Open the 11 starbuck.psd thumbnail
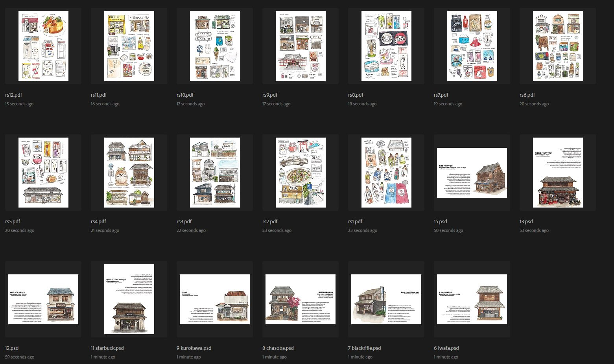 click(x=129, y=299)
